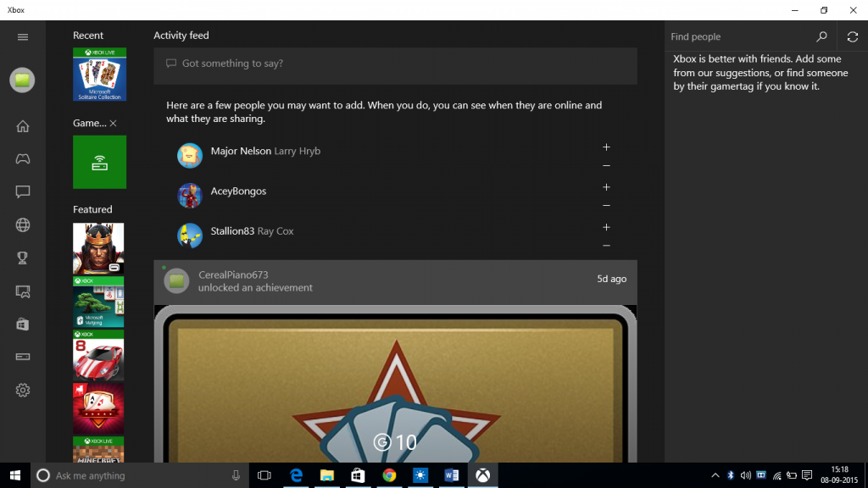The height and width of the screenshot is (488, 868).
Task: Open the green game streaming tile
Action: (x=100, y=162)
